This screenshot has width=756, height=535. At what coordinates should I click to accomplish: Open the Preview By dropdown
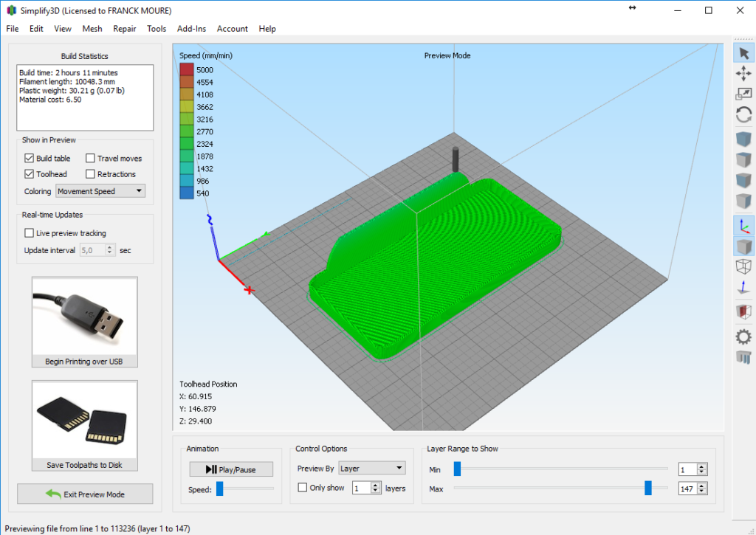click(x=371, y=467)
